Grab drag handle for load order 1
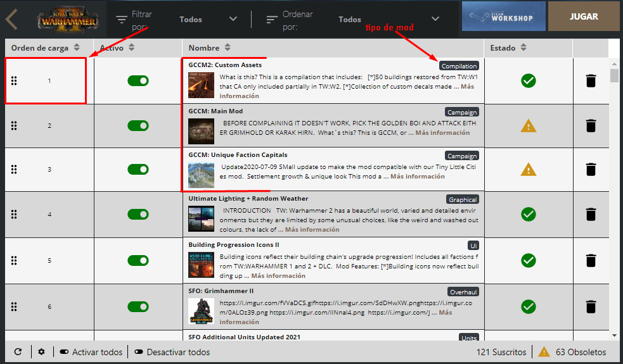The image size is (623, 364). point(14,80)
